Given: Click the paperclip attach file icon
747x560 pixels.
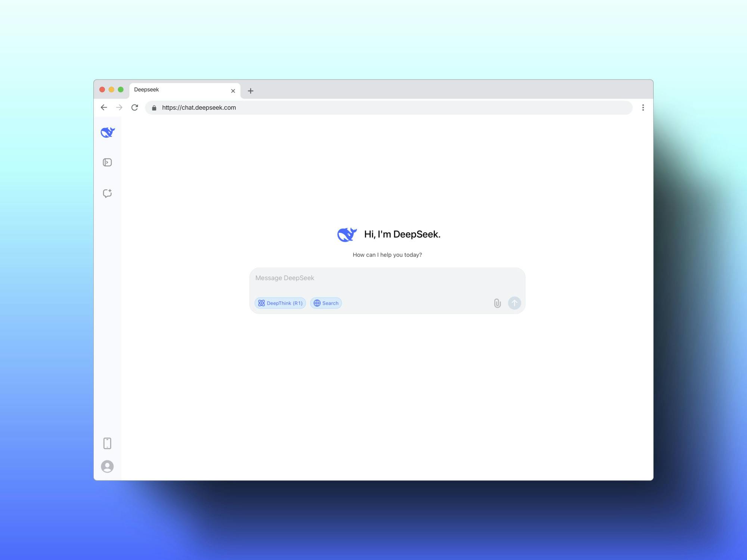Looking at the screenshot, I should 497,303.
